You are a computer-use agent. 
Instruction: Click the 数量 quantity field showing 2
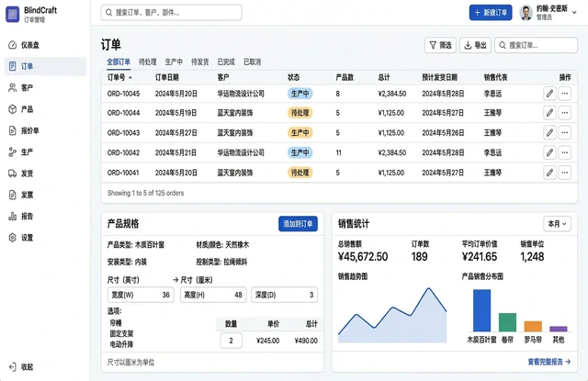(x=231, y=341)
